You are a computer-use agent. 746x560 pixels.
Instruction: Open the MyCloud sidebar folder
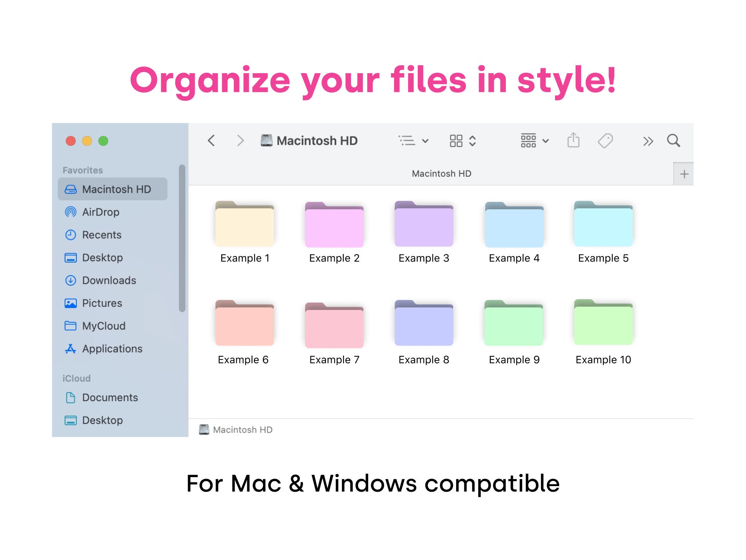[103, 326]
